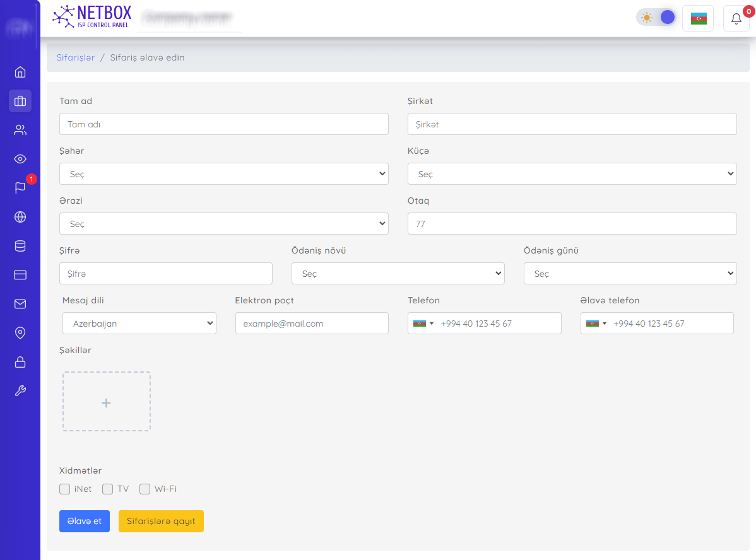Image resolution: width=756 pixels, height=560 pixels.
Task: Open the Mesaj dili Azerbaijan dropdown
Action: point(139,324)
